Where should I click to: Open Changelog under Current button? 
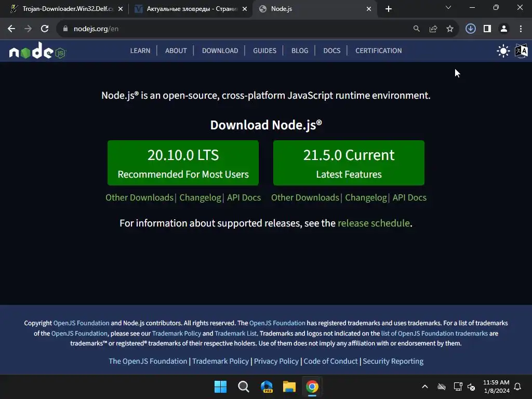point(366,197)
